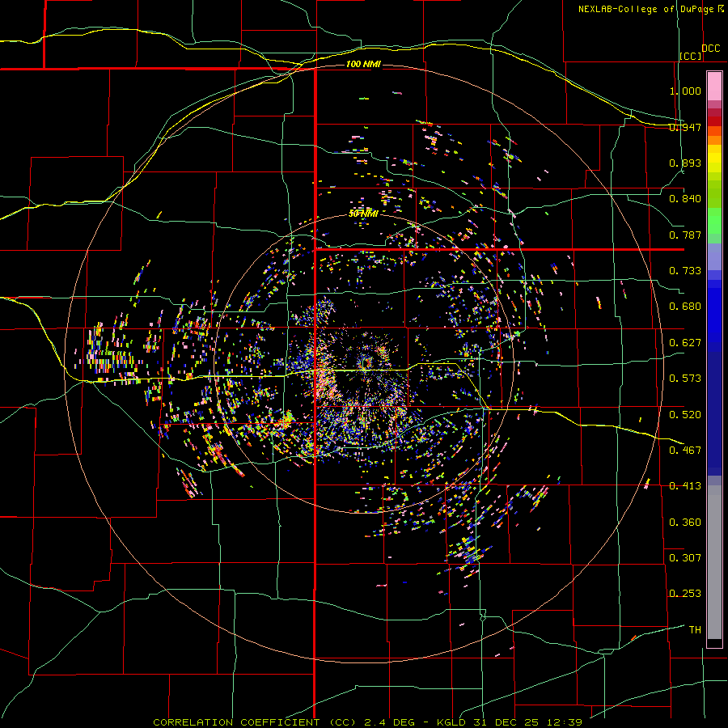This screenshot has width=728, height=728.
Task: Click the KGLD station identifier
Action: coord(451,722)
